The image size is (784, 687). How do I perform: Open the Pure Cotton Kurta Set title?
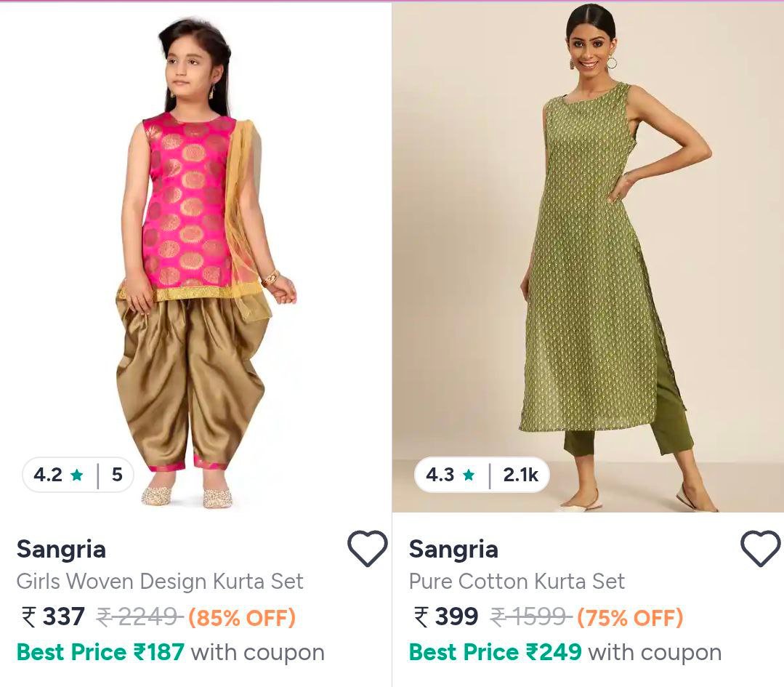coord(517,582)
